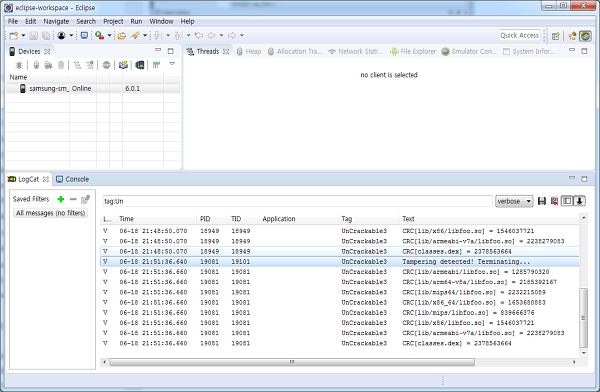Delete selected LogCat filter minus icon
The image size is (600, 392).
point(73,199)
